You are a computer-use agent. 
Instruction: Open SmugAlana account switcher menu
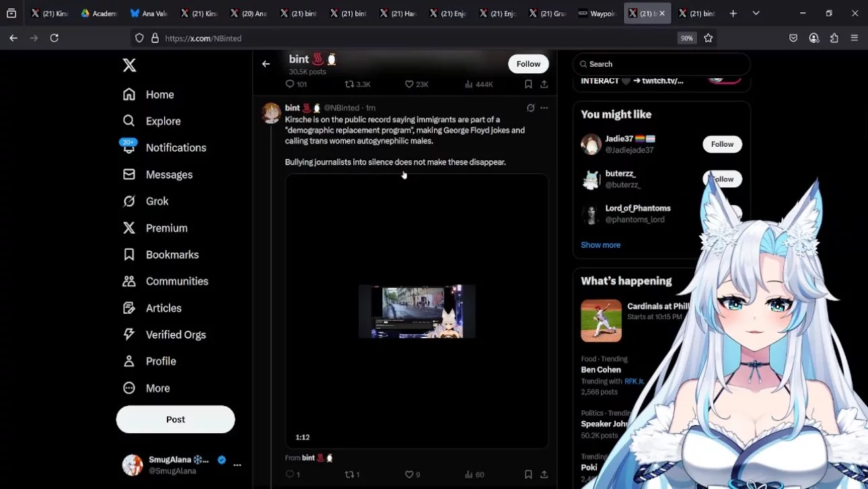pyautogui.click(x=182, y=465)
